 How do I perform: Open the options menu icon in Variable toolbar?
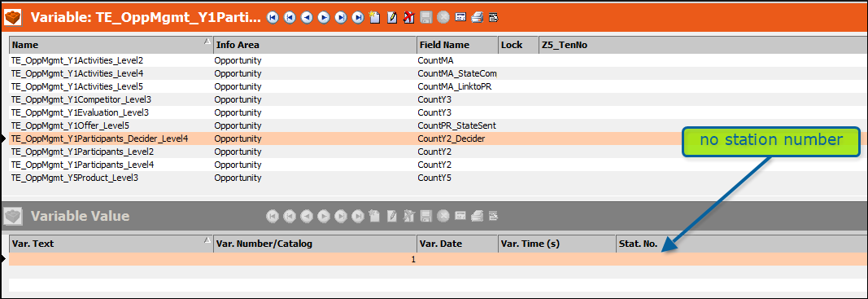[x=493, y=18]
